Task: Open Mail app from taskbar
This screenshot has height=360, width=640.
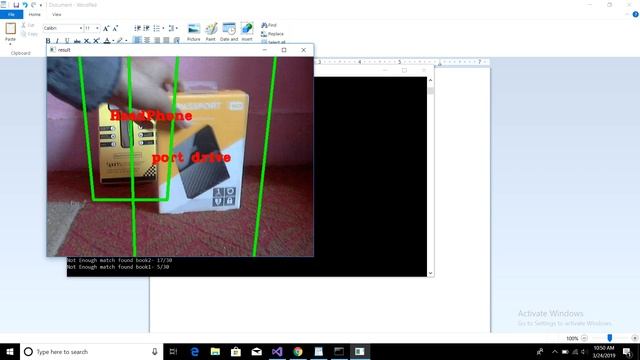Action: pyautogui.click(x=257, y=351)
